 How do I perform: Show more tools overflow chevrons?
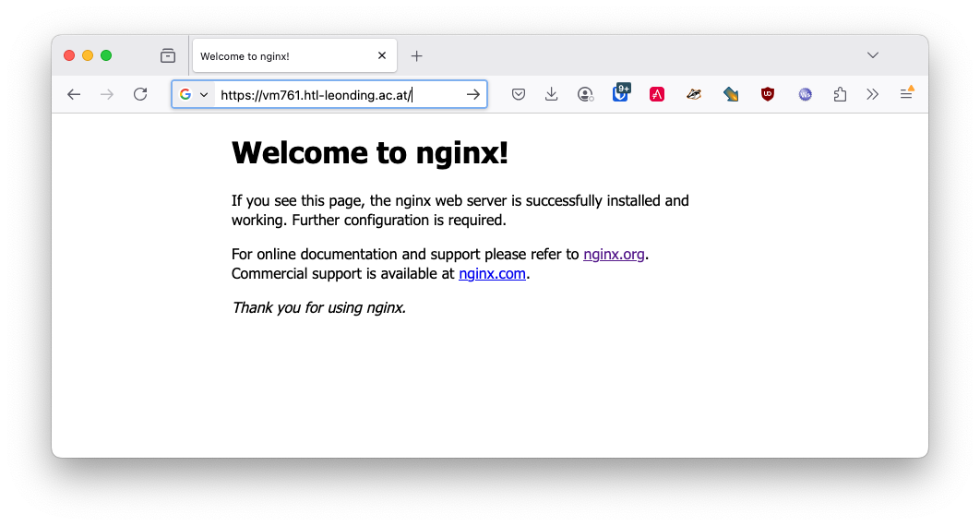click(x=873, y=94)
